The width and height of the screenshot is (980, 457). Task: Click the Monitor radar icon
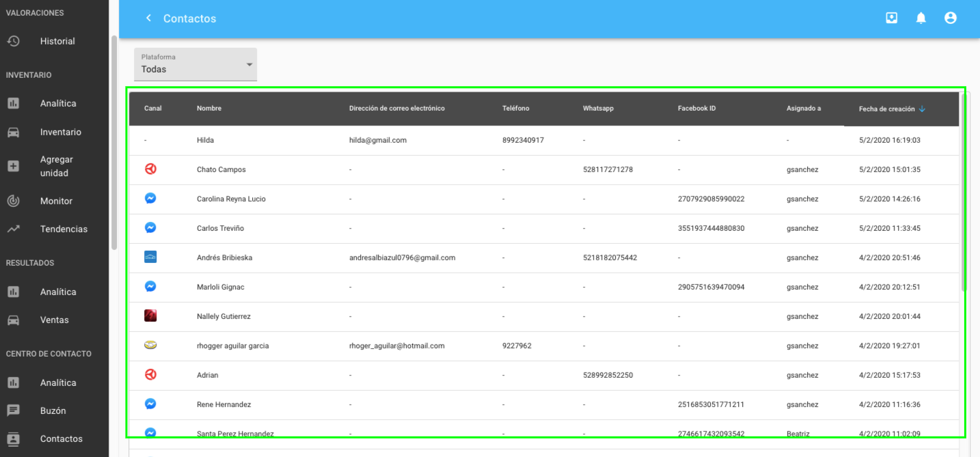pos(13,201)
